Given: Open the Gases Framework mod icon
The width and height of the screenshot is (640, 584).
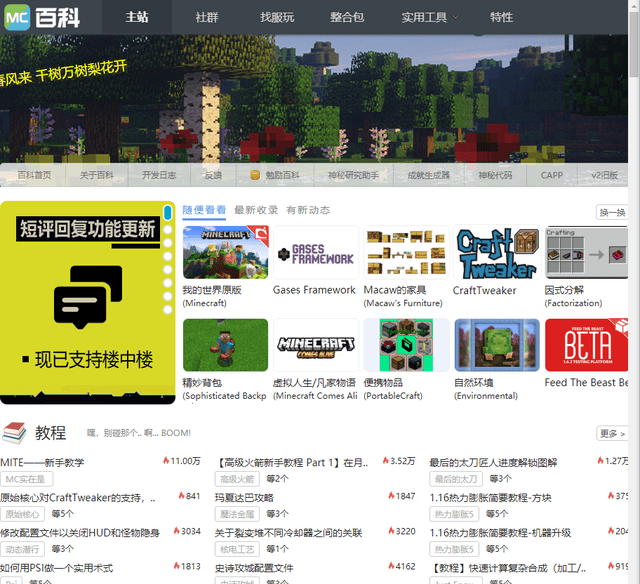Looking at the screenshot, I should [316, 252].
